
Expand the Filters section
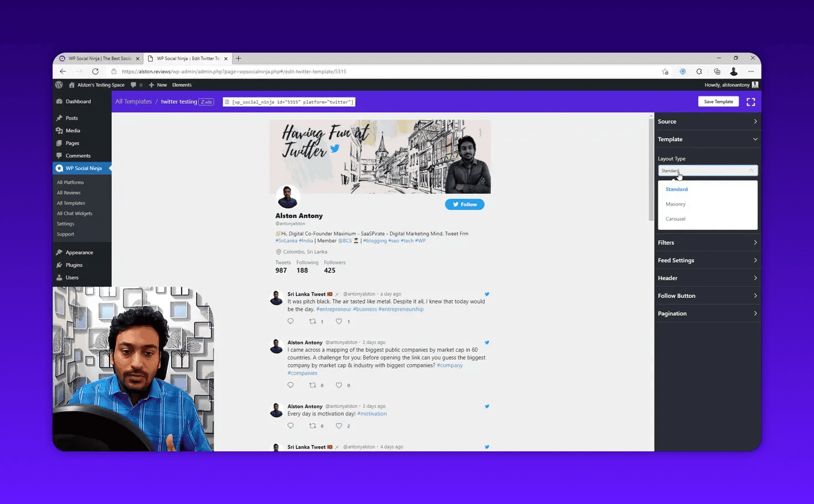[708, 242]
